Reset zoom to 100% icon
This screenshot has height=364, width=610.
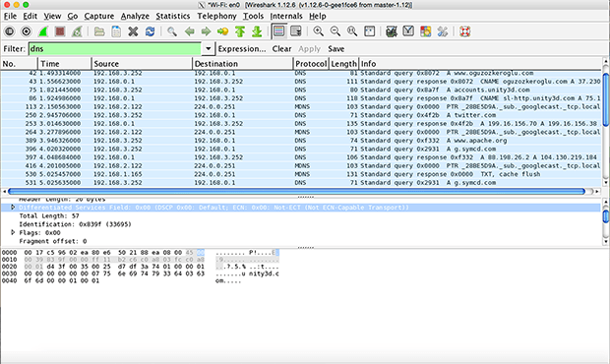[x=352, y=31]
